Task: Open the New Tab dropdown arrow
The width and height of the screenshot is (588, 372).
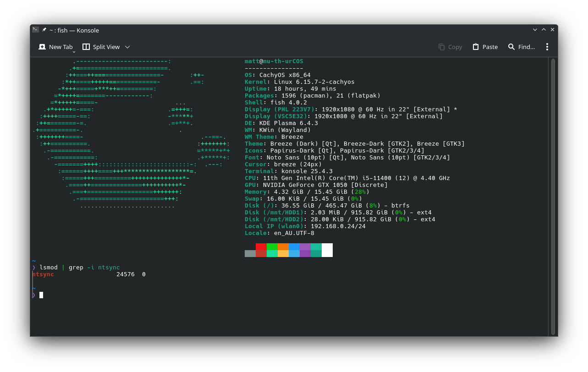Action: pyautogui.click(x=74, y=52)
